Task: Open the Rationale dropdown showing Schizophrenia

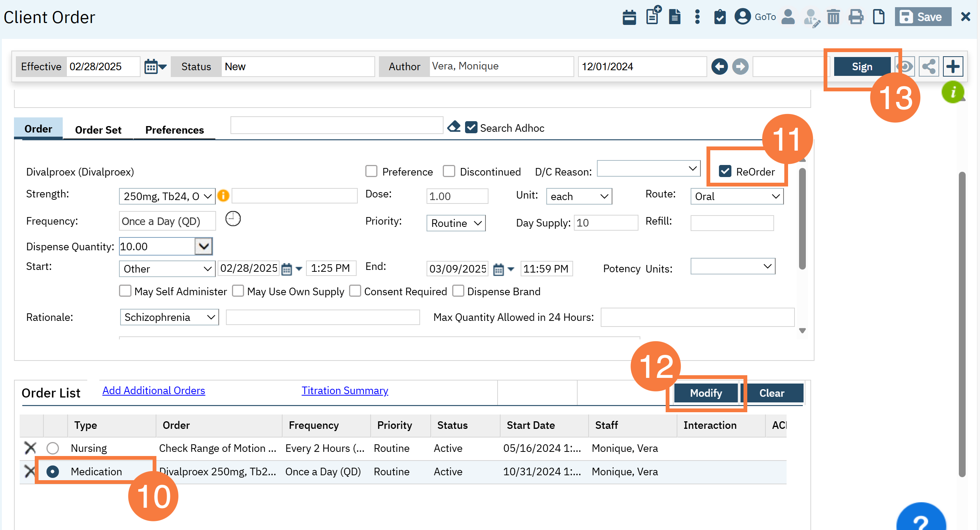Action: [x=169, y=317]
